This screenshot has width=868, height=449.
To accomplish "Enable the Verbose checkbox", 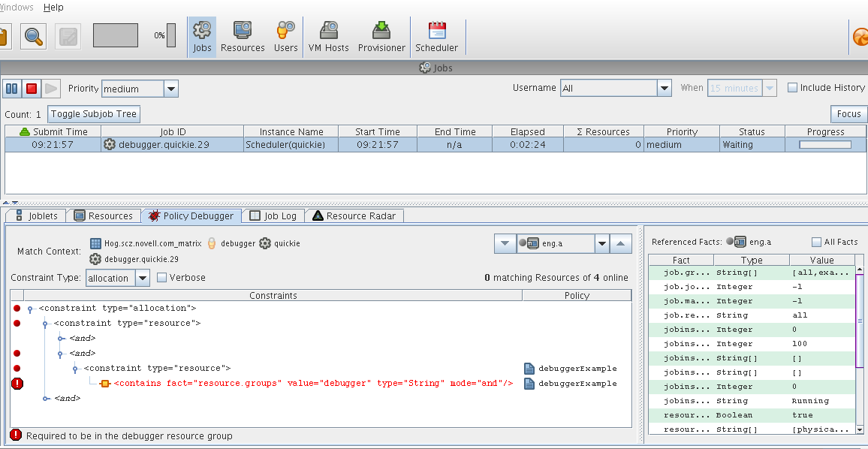I will point(161,277).
